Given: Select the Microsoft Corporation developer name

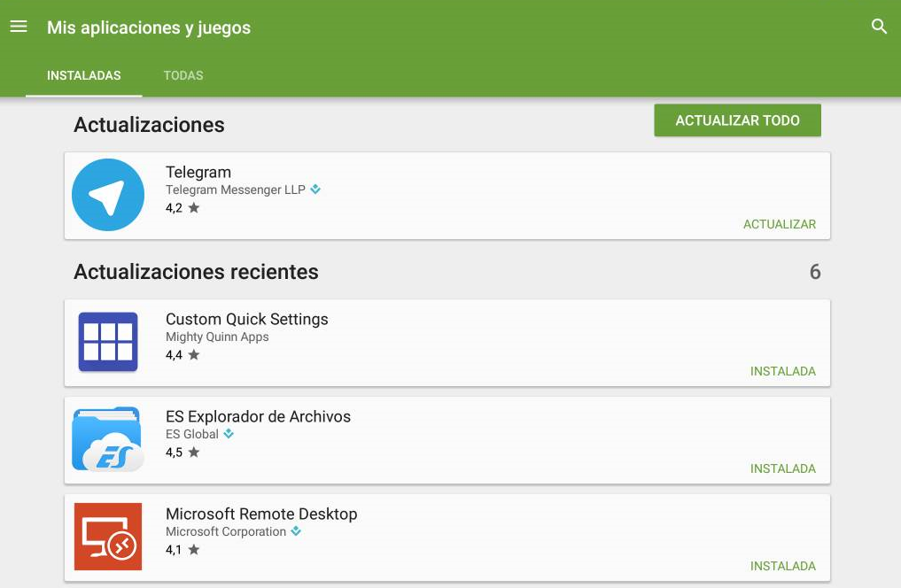Looking at the screenshot, I should tap(226, 531).
